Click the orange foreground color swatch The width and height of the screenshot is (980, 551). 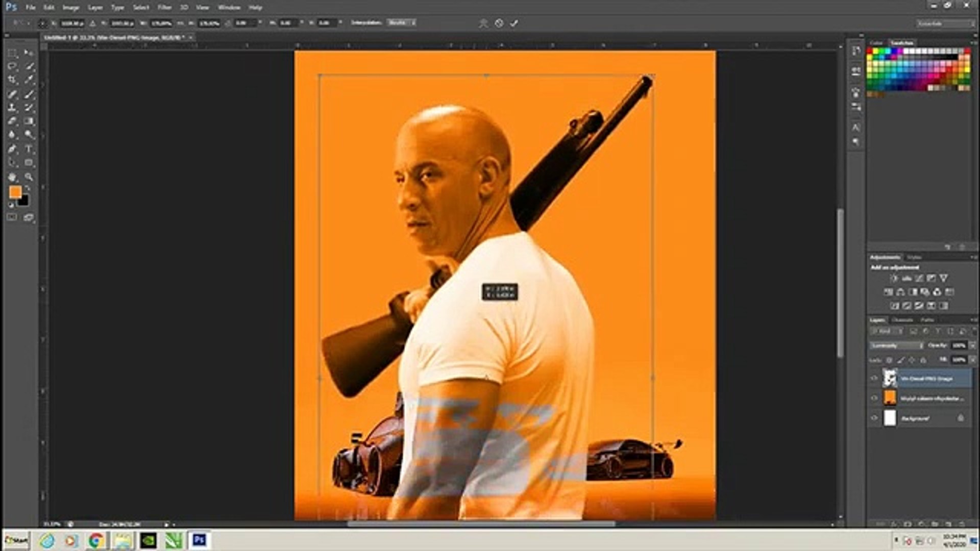(15, 192)
